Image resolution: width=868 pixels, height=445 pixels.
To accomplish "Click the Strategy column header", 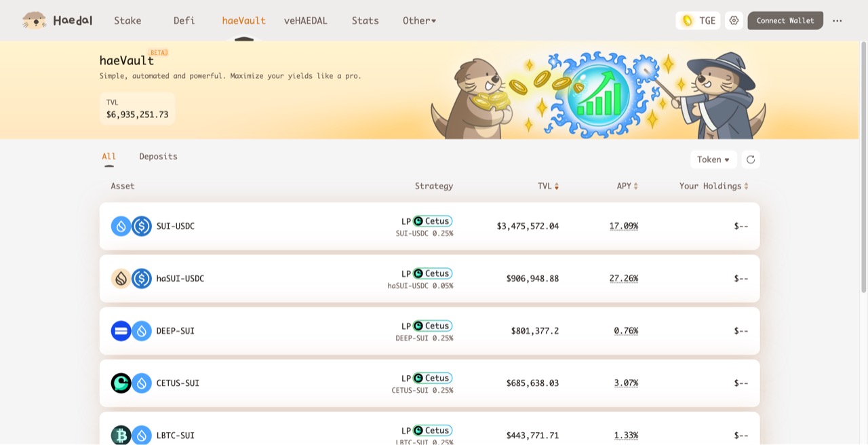I will point(434,186).
